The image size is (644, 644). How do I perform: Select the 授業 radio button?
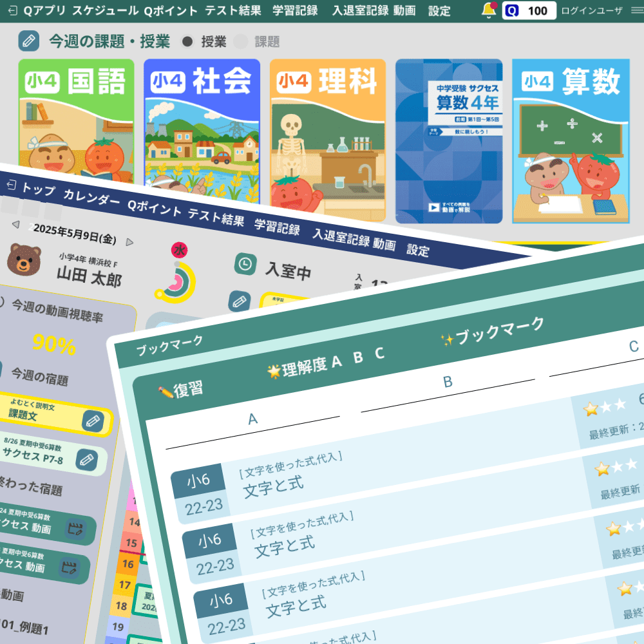point(187,42)
